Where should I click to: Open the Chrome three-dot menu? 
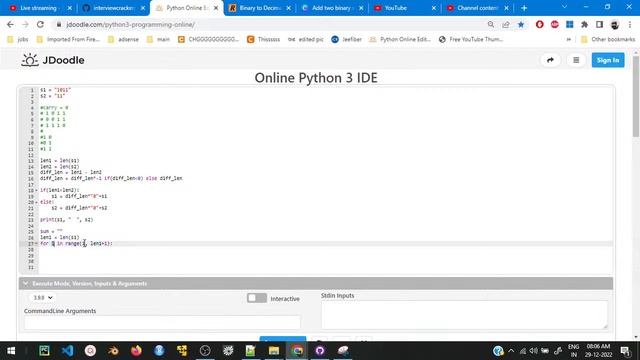(630, 24)
